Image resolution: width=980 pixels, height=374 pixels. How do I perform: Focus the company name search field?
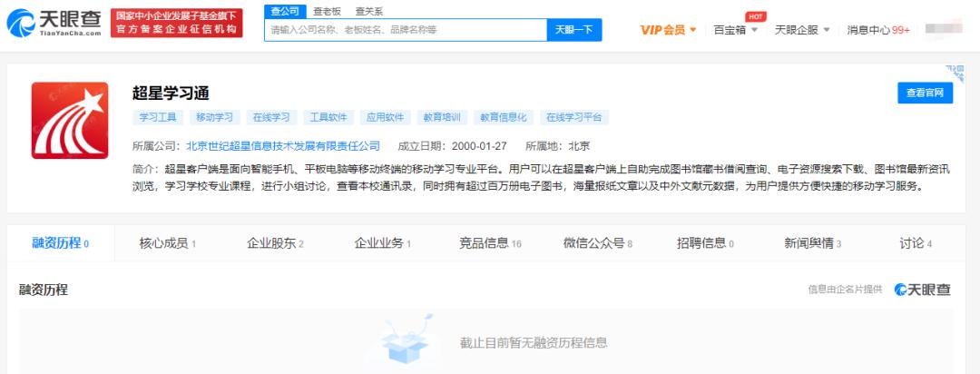pos(406,30)
